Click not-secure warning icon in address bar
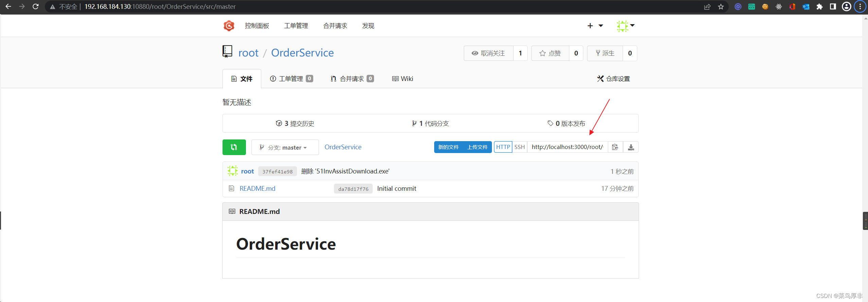This screenshot has width=868, height=302. pos(52,7)
